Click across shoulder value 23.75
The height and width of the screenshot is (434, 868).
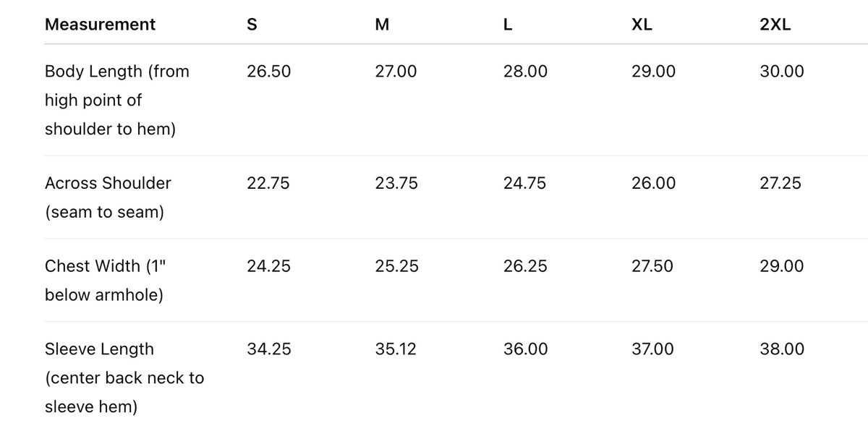click(x=396, y=184)
